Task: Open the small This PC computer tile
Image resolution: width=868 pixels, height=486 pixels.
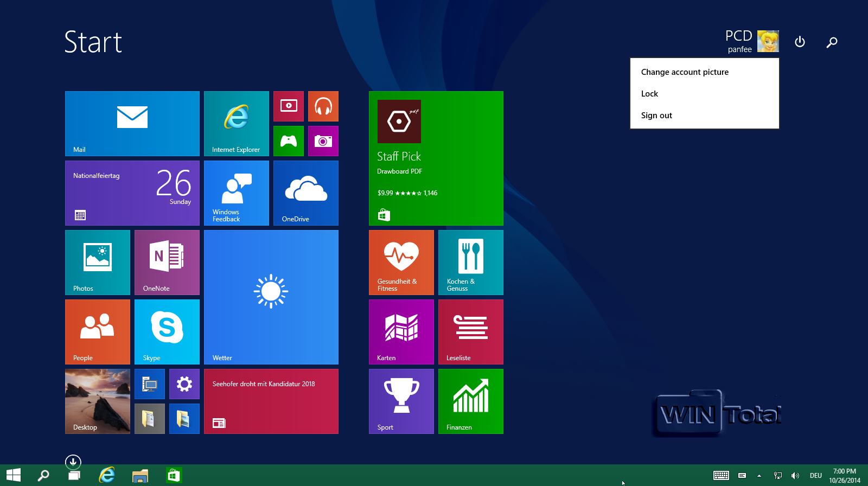Action: (150, 384)
